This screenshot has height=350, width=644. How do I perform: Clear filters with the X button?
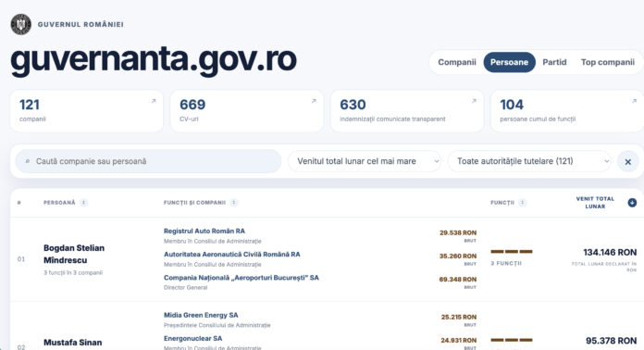click(628, 162)
